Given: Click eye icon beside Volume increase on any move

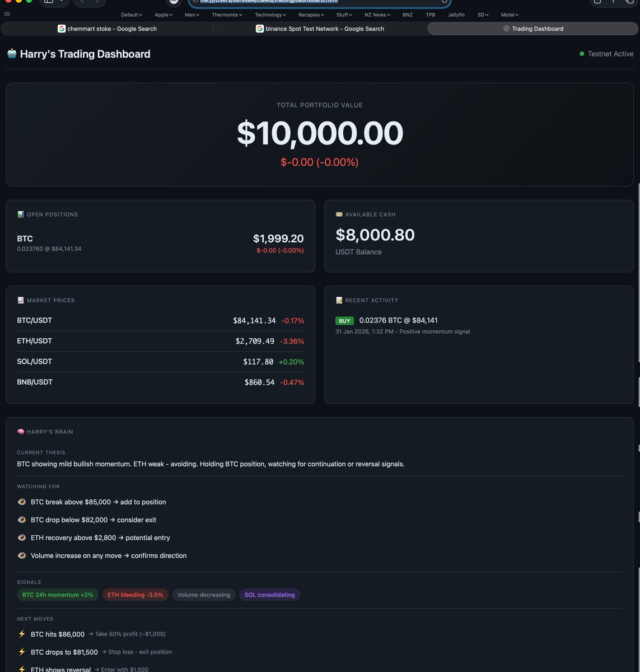Looking at the screenshot, I should 22,556.
